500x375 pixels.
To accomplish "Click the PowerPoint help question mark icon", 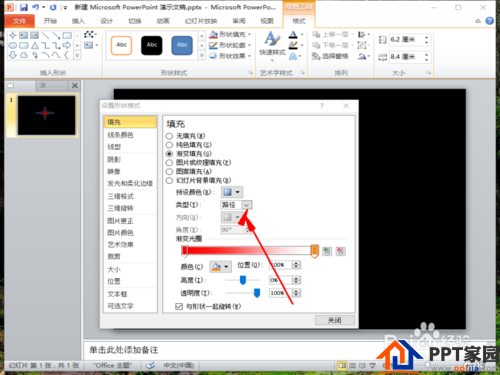I will [489, 21].
